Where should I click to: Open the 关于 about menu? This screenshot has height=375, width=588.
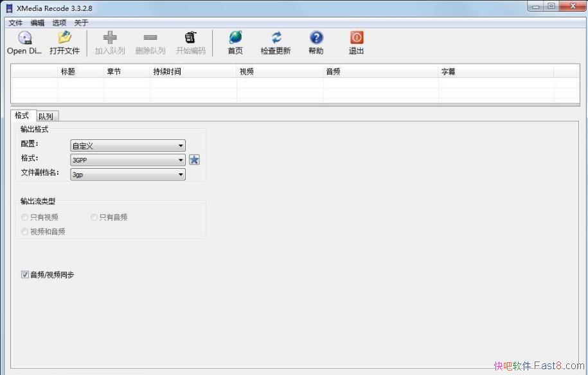pyautogui.click(x=82, y=22)
